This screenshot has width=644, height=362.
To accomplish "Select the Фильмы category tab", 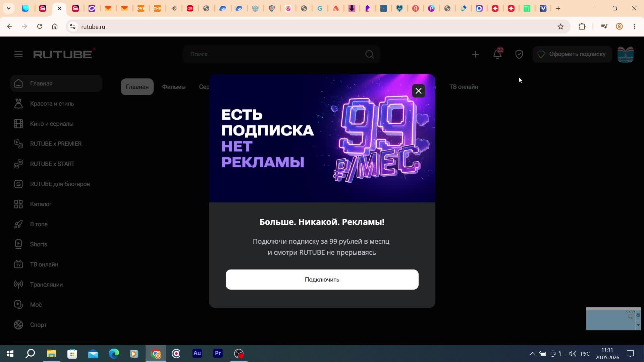I will [174, 87].
